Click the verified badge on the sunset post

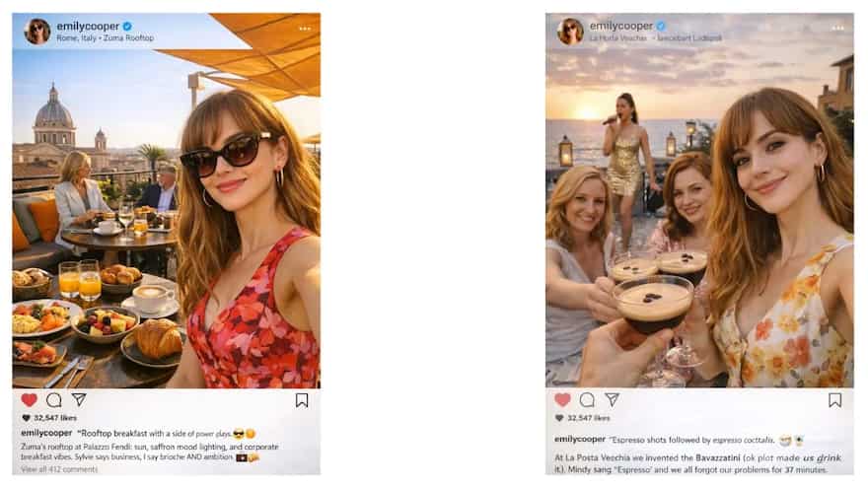click(661, 27)
